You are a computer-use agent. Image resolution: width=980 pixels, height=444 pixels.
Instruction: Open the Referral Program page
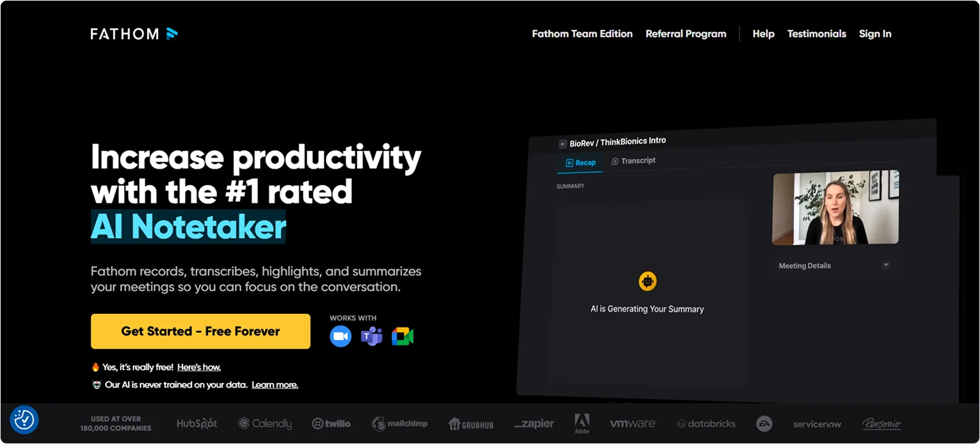pos(686,34)
